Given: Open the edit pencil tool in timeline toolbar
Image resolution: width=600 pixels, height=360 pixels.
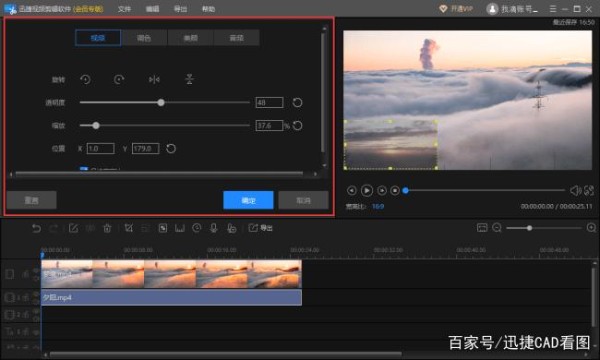Looking at the screenshot, I should click(73, 228).
